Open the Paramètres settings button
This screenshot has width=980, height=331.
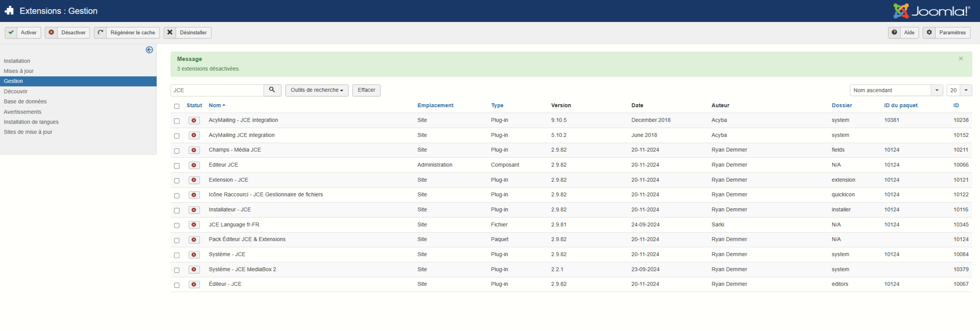pyautogui.click(x=946, y=32)
